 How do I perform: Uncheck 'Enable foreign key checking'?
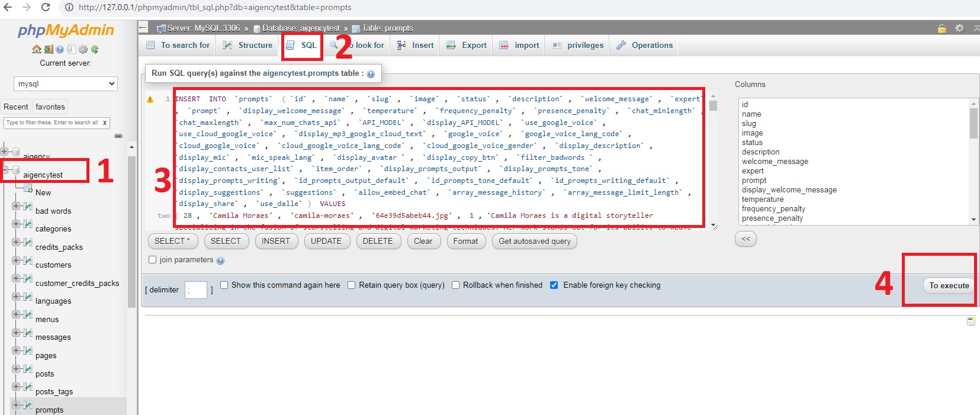point(554,285)
